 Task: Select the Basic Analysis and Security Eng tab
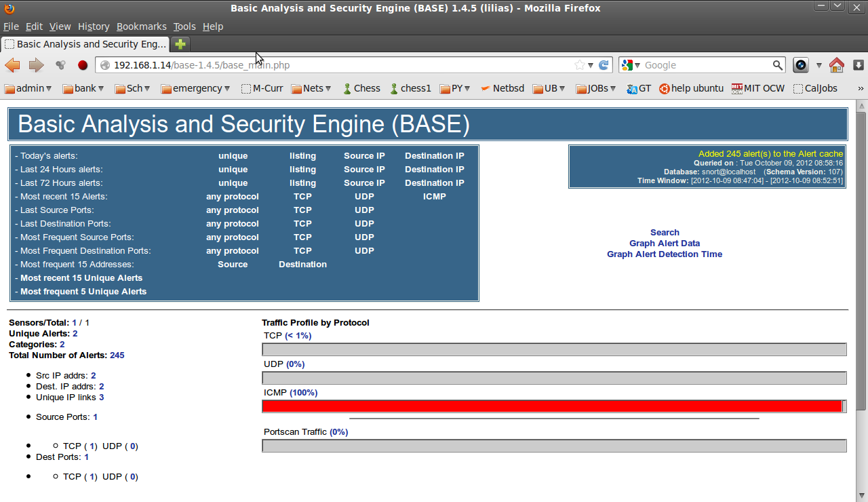point(85,44)
